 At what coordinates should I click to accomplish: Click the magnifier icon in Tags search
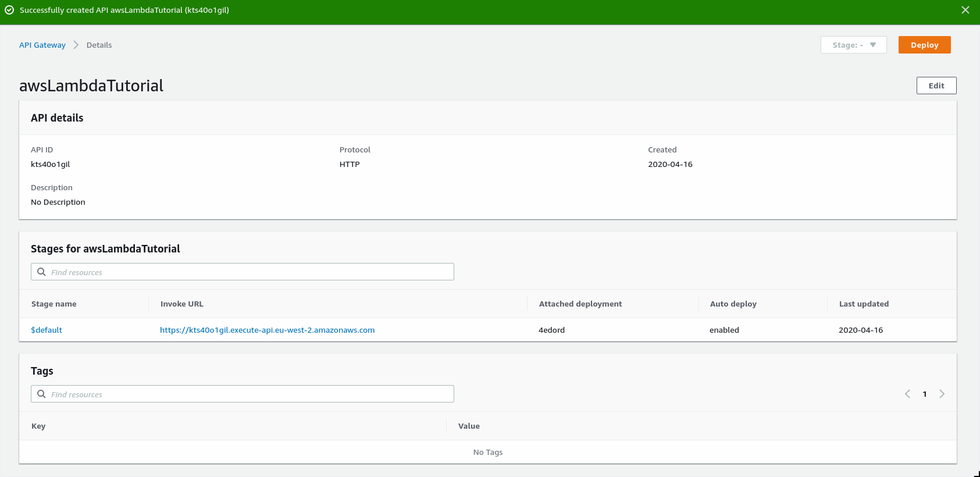pyautogui.click(x=41, y=394)
